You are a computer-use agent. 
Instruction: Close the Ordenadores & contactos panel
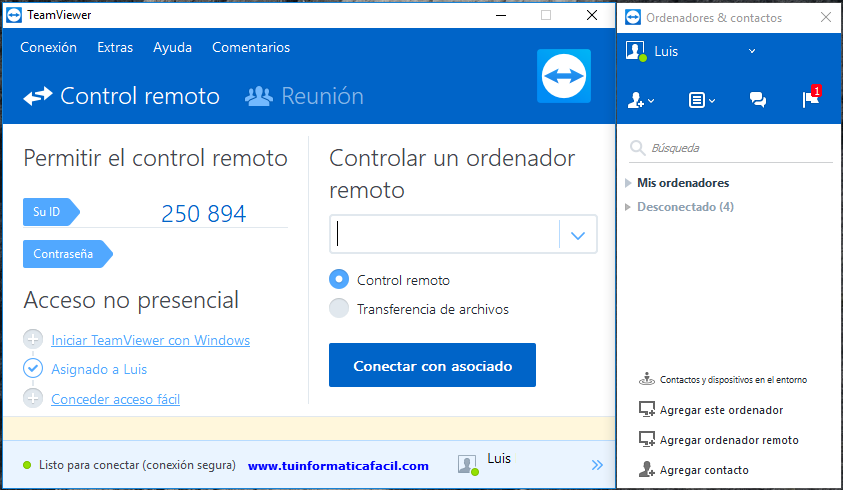[x=826, y=17]
